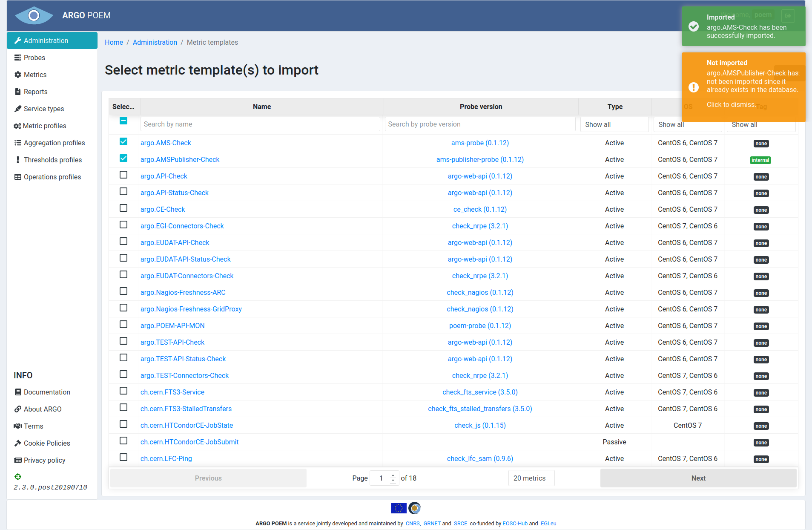812x530 pixels.
Task: Dismiss the Not imported notification
Action: 743,87
